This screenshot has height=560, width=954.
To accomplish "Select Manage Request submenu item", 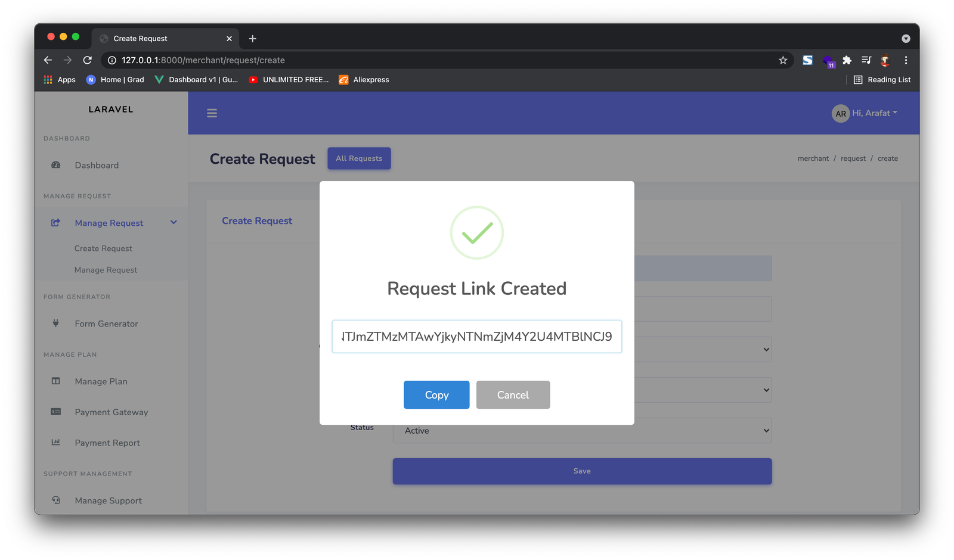I will point(106,270).
